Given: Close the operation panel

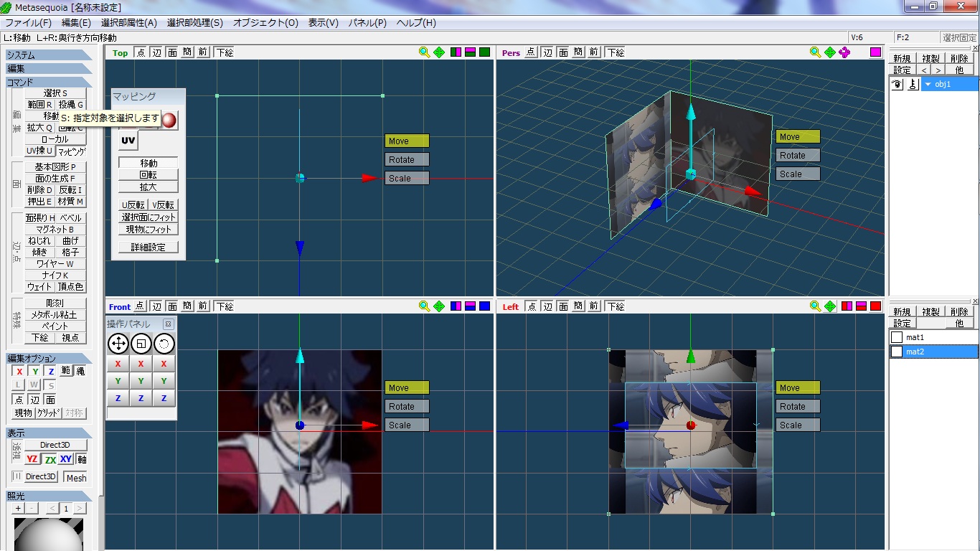Looking at the screenshot, I should click(169, 324).
